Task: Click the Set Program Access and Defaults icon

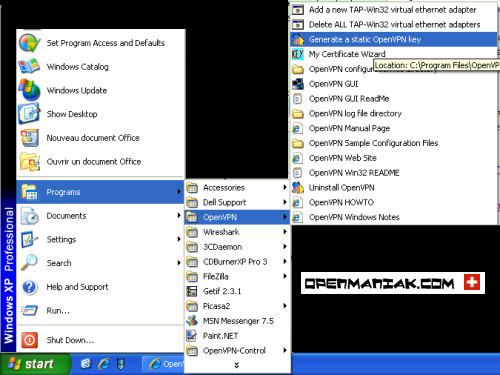Action: pos(30,43)
